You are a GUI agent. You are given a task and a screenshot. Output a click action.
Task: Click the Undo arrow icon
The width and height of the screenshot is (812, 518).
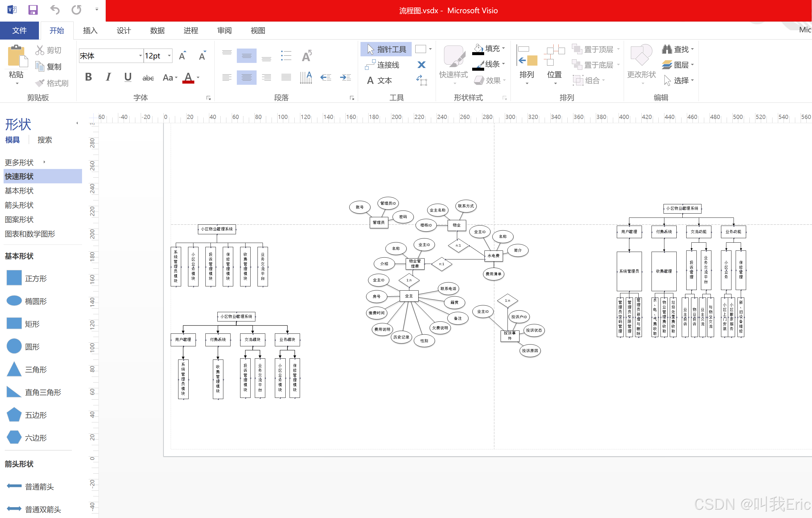[x=54, y=10]
